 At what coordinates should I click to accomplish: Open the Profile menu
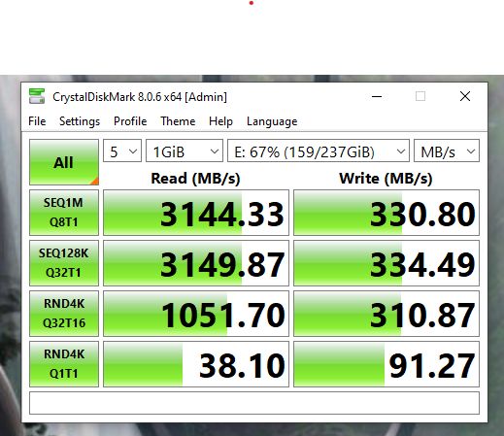click(130, 121)
